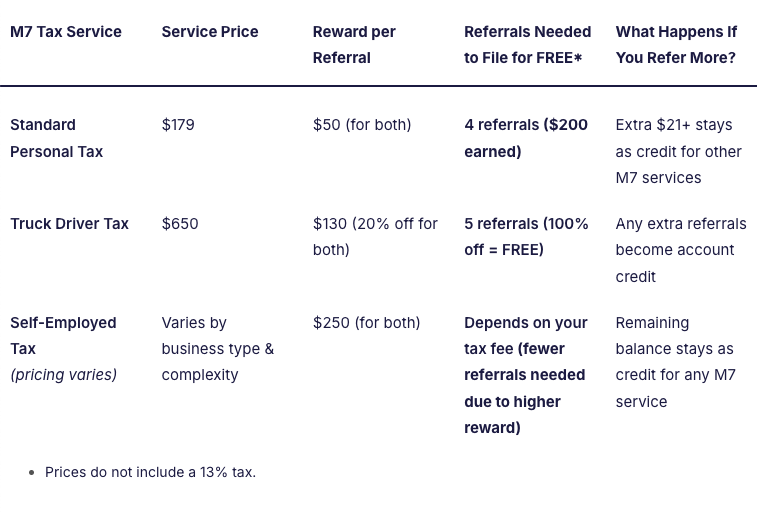757x513 pixels.
Task: Click the Reward per Referral header
Action: [x=354, y=44]
